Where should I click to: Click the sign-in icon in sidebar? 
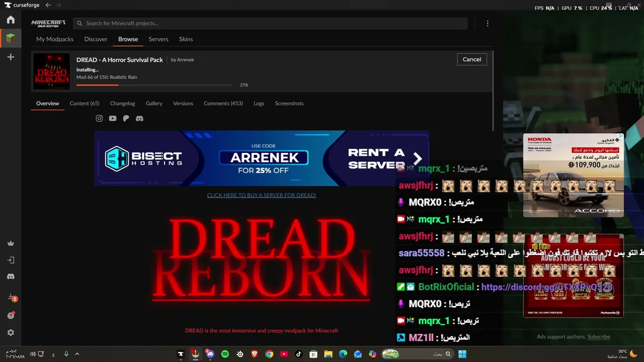click(11, 260)
